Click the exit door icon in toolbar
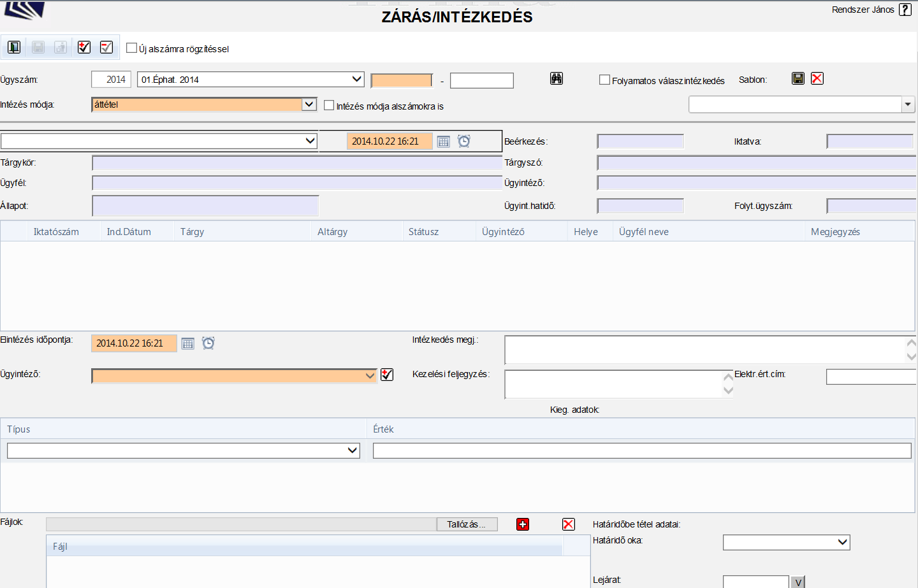Image resolution: width=918 pixels, height=588 pixels. [14, 47]
